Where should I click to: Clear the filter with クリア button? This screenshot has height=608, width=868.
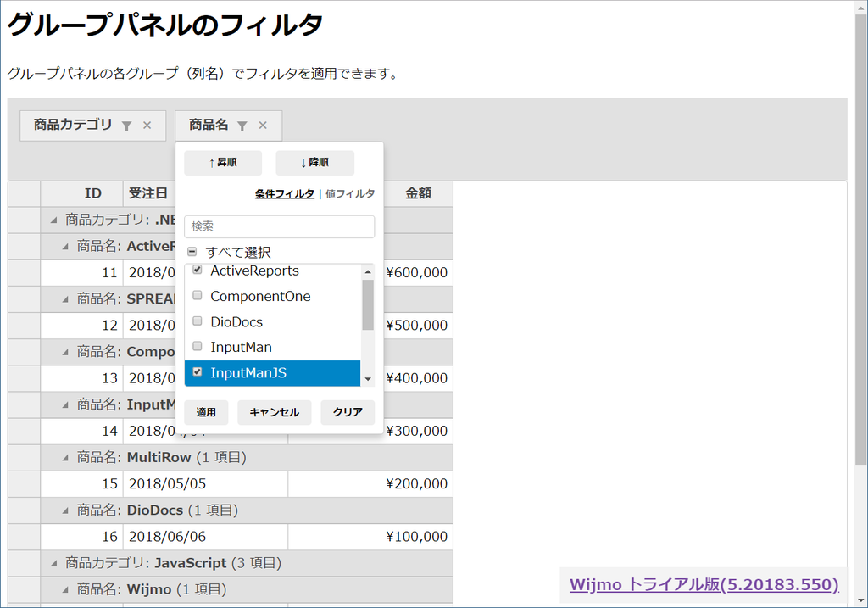(348, 412)
